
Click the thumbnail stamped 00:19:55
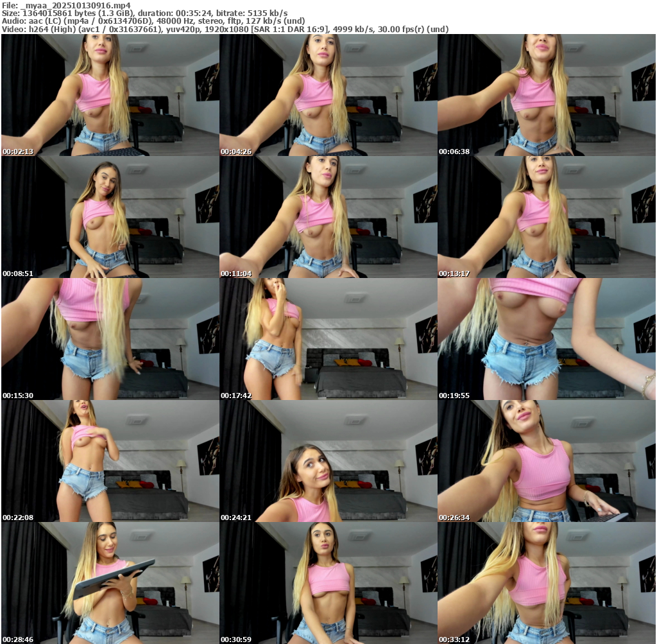tap(546, 339)
